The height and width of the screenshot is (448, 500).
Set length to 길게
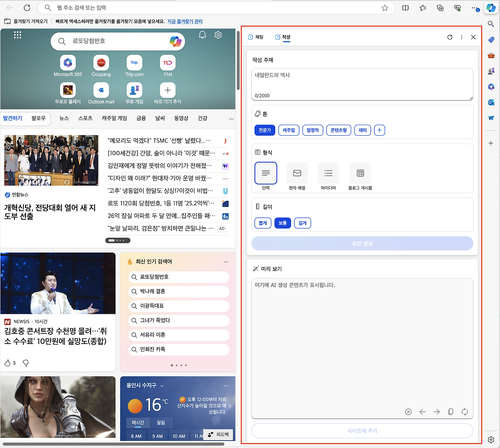pos(302,223)
